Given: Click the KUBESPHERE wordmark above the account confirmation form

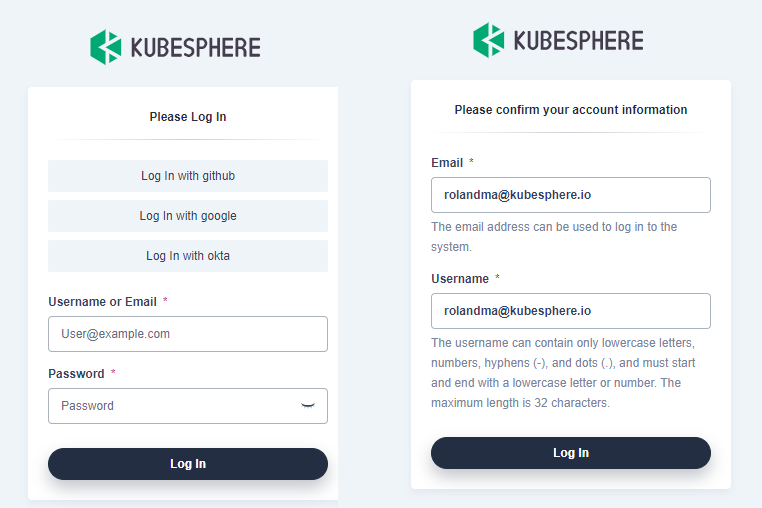Looking at the screenshot, I should 578,40.
